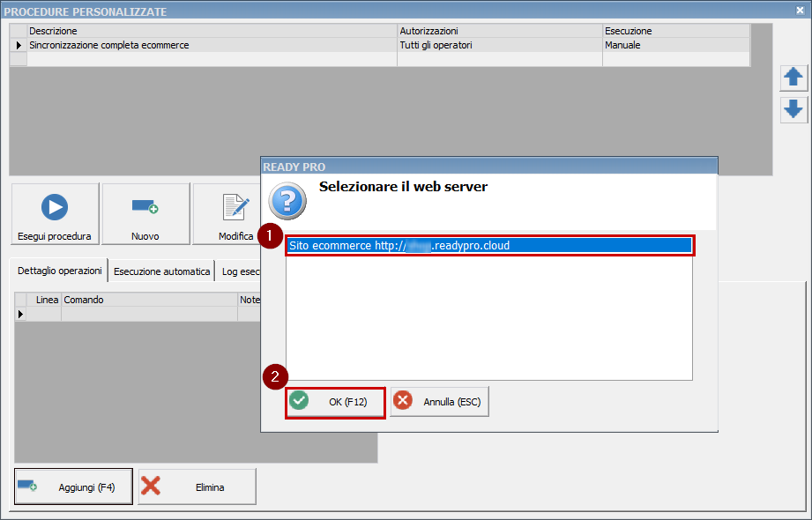Switch to the Esecuzione automatica tab
Viewport: 812px width, 520px height.
tap(161, 271)
